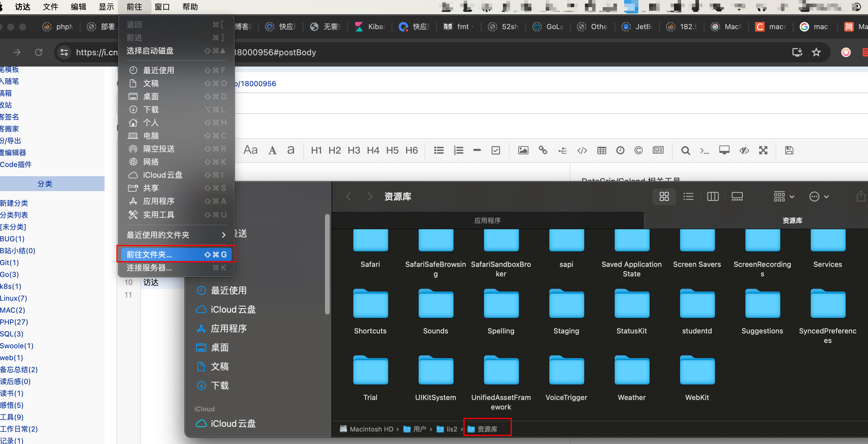Insert datetime with clock icon

click(620, 150)
